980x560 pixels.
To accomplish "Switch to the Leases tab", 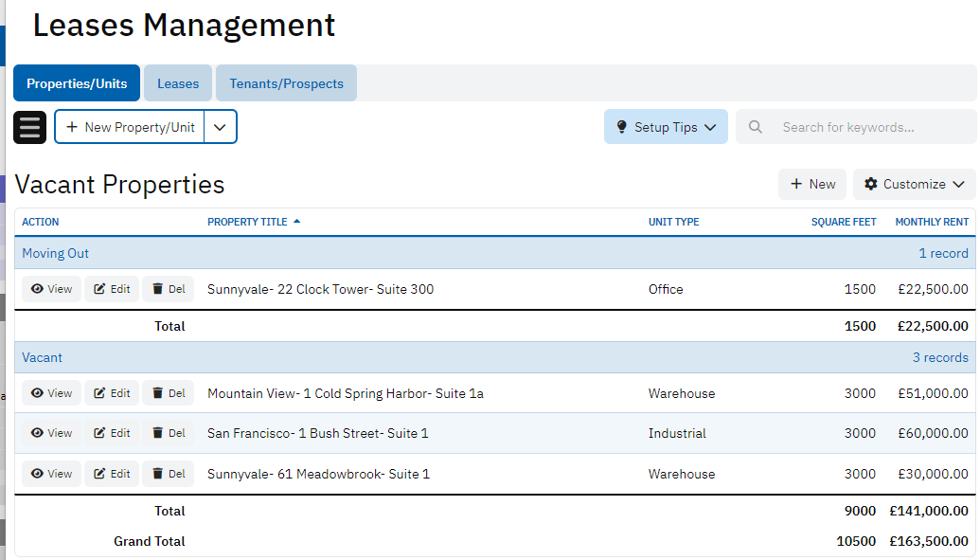I will (x=178, y=83).
